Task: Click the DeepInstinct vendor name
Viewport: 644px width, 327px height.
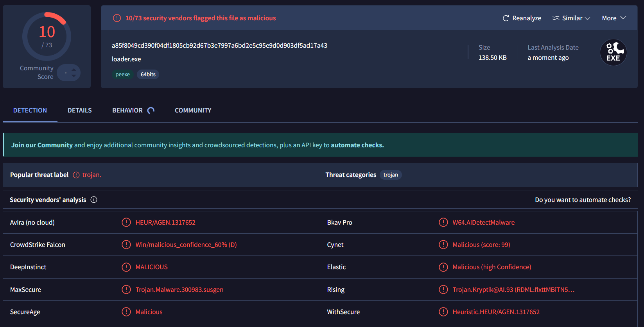Action: pyautogui.click(x=28, y=267)
